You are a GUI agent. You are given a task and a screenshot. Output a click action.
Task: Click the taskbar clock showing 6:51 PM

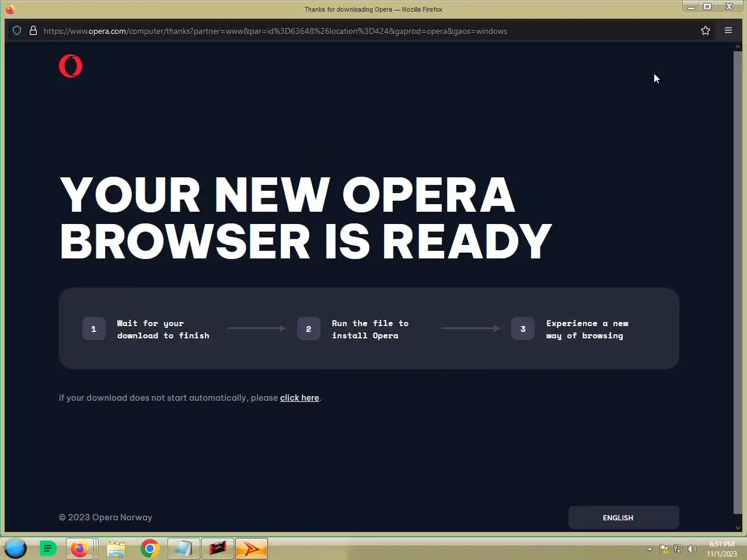722,549
